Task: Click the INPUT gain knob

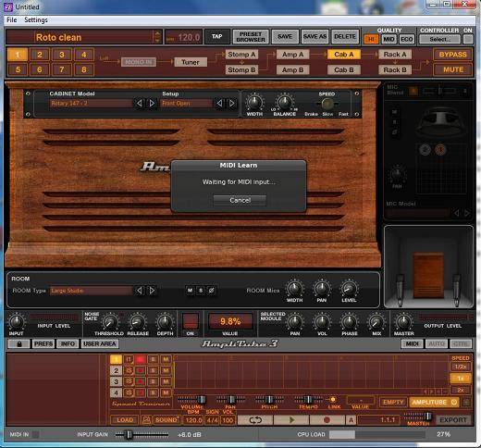Action: [x=16, y=322]
